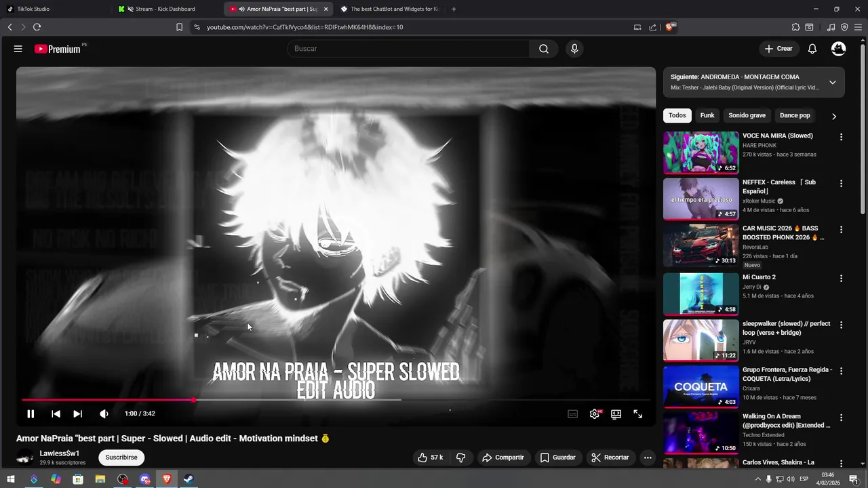
Task: Open the Brave Shields lion icon
Action: click(670, 27)
